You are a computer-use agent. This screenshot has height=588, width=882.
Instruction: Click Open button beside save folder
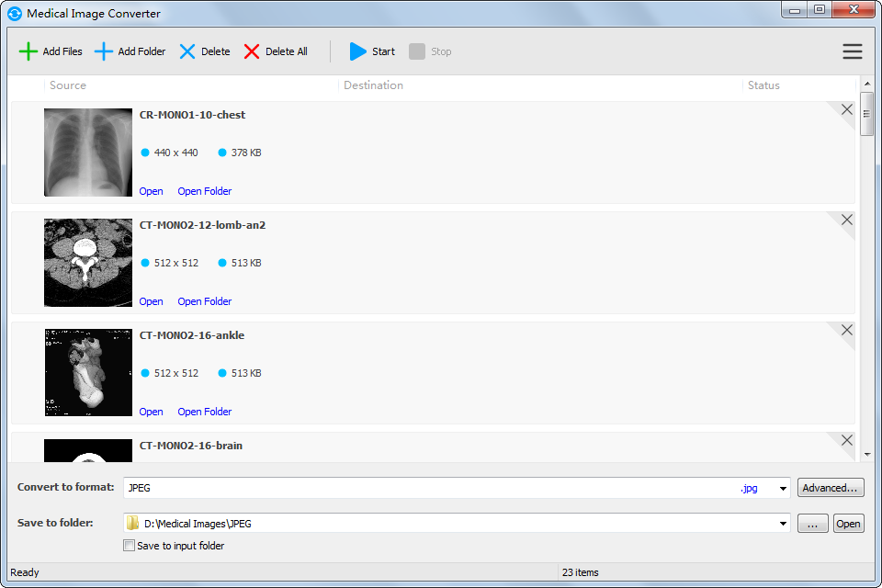point(848,524)
